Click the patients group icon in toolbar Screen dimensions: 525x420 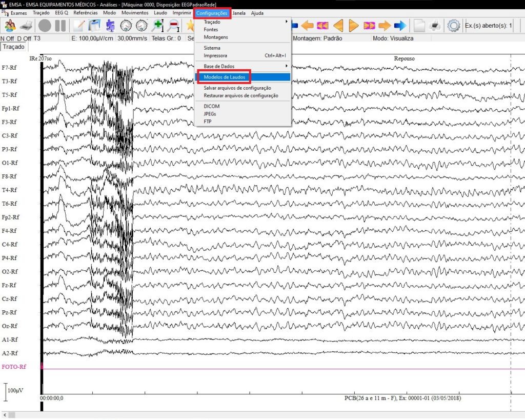point(10,26)
